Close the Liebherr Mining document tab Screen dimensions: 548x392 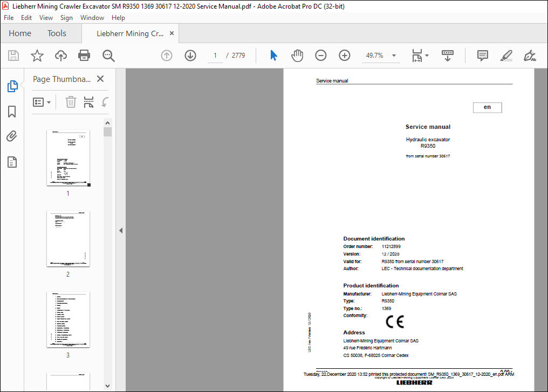(172, 33)
